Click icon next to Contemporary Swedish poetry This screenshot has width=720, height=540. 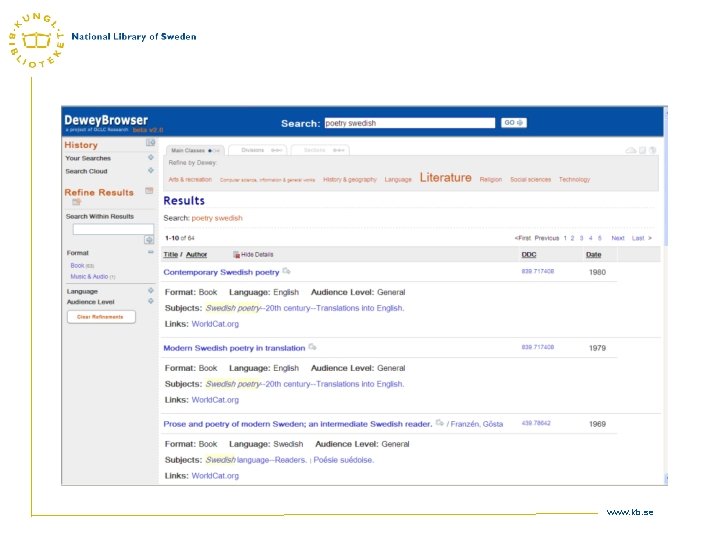click(x=287, y=271)
